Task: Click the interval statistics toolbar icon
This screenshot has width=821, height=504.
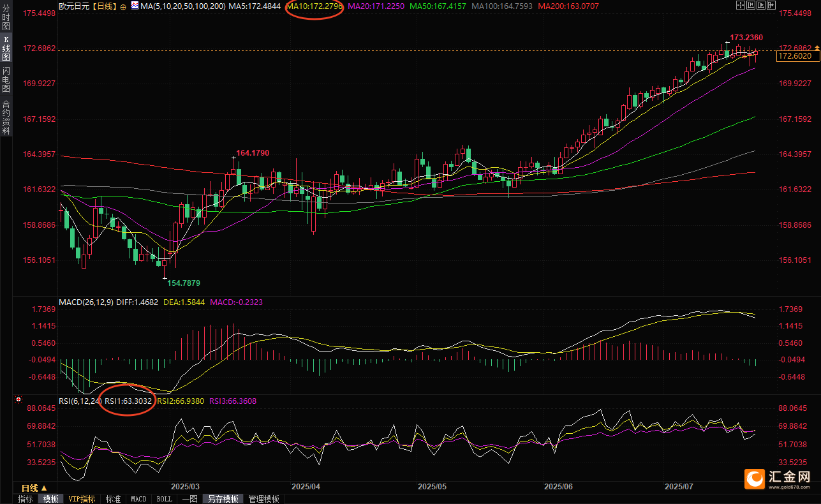Action: click(751, 5)
